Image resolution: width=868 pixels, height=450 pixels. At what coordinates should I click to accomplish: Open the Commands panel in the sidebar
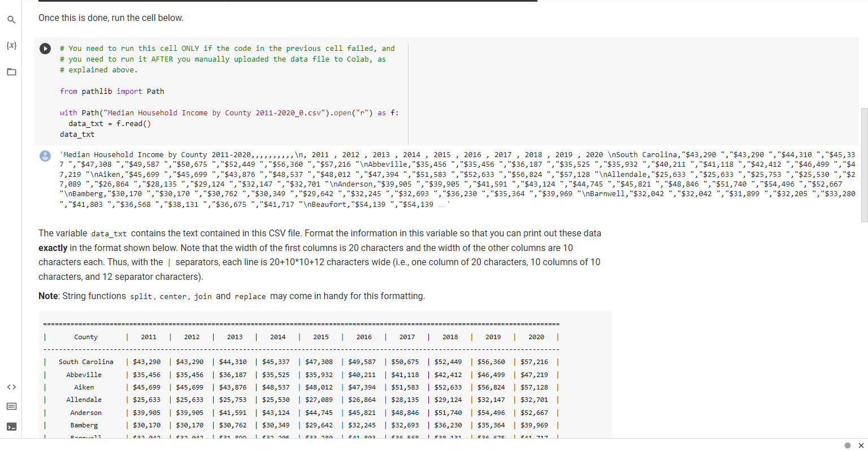[x=11, y=406]
